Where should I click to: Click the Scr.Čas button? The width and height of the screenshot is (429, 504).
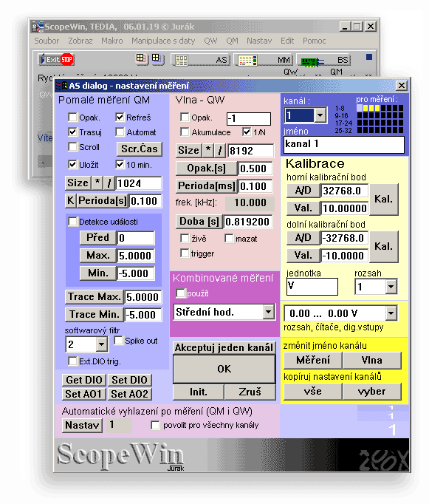pos(140,149)
